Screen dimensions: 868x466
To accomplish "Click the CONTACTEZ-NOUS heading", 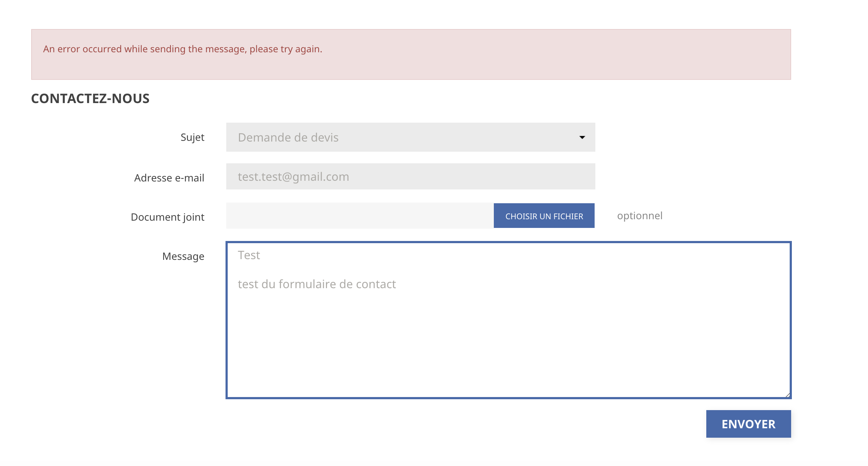I will (x=90, y=98).
